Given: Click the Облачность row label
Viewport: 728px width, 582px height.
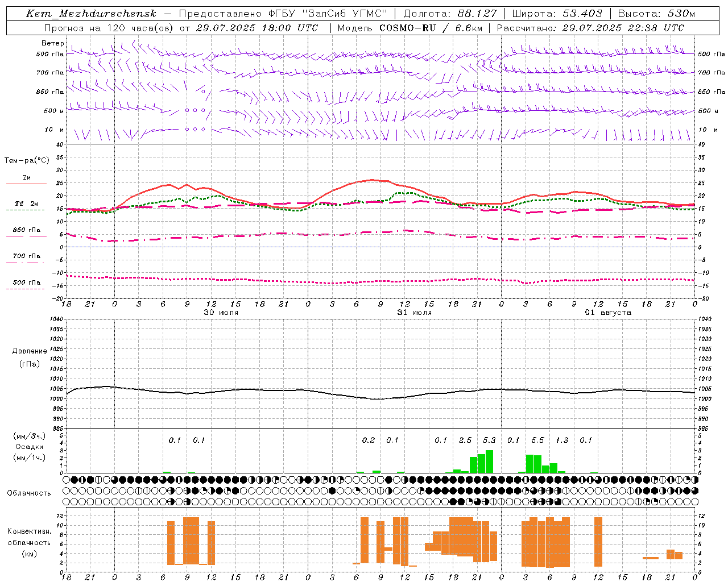Looking at the screenshot, I should coord(29,493).
